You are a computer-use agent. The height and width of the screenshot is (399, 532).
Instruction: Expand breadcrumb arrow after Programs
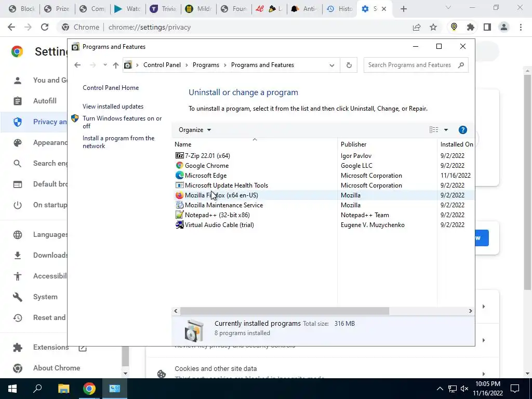point(225,65)
